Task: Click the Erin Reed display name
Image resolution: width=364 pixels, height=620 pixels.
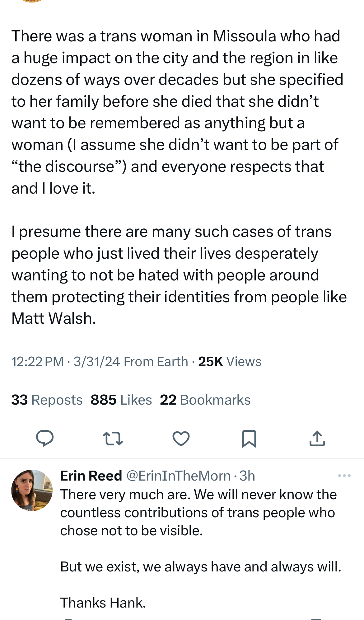Action: [91, 476]
